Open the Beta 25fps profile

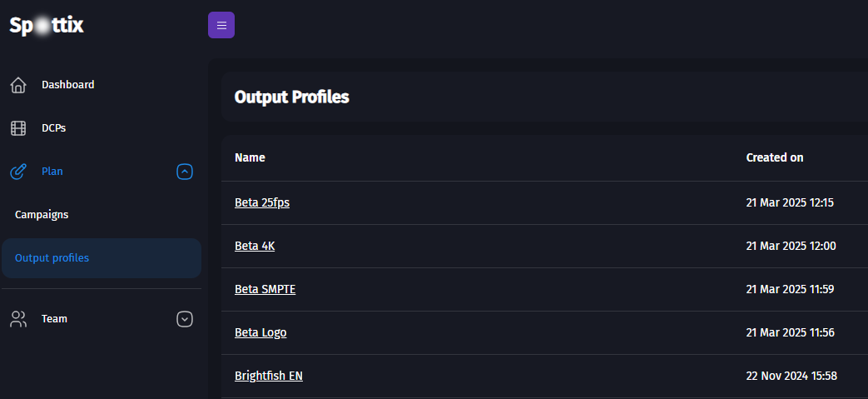click(262, 202)
